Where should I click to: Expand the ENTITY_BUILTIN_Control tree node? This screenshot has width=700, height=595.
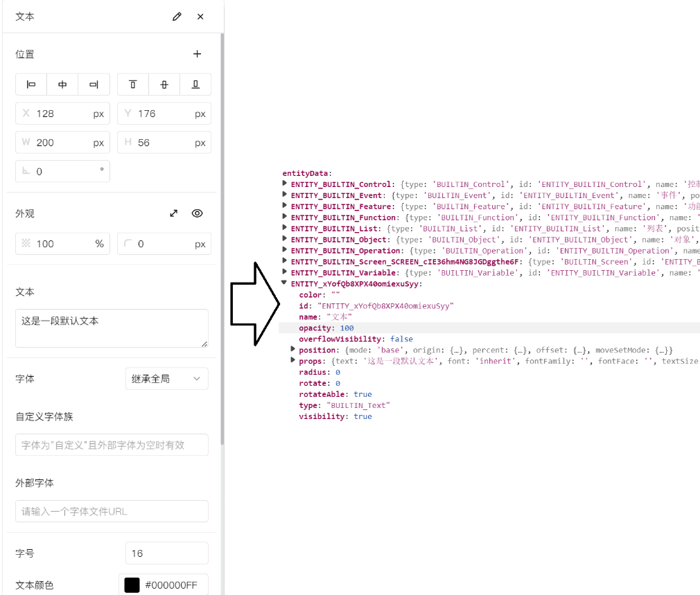tap(285, 184)
